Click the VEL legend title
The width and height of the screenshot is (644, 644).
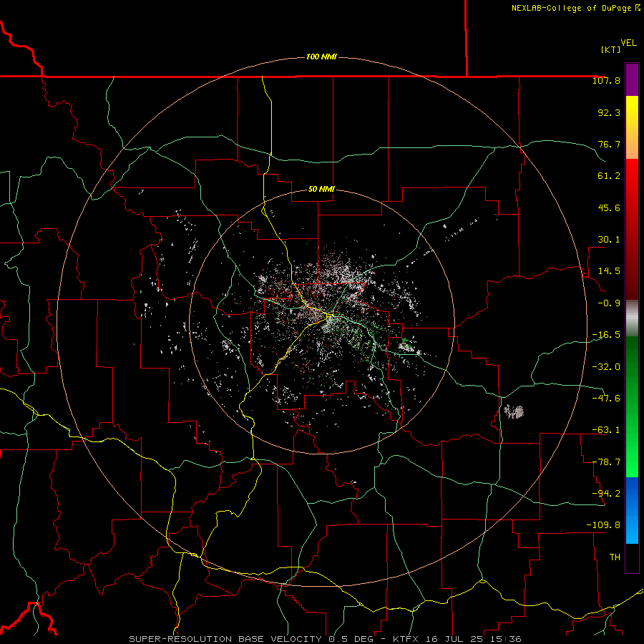click(628, 43)
